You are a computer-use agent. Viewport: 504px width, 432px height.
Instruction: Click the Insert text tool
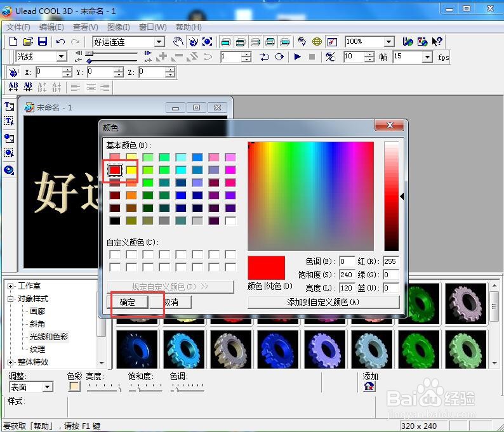point(9,107)
